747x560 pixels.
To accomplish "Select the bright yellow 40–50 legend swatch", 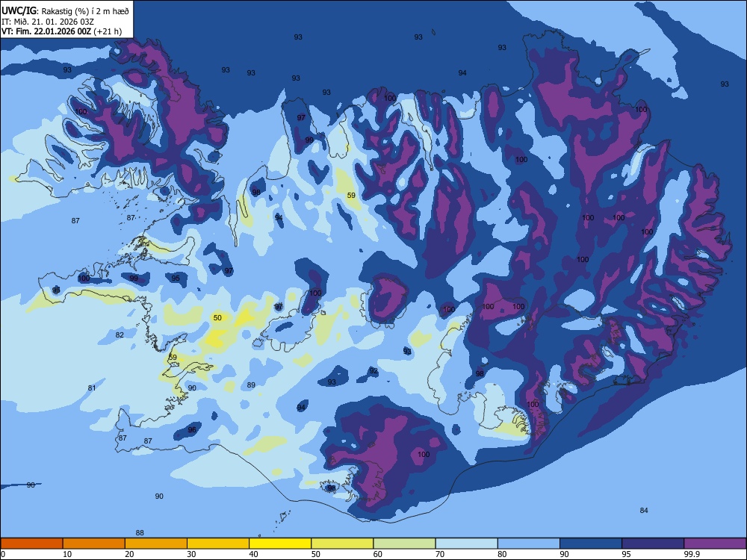I will (x=280, y=544).
